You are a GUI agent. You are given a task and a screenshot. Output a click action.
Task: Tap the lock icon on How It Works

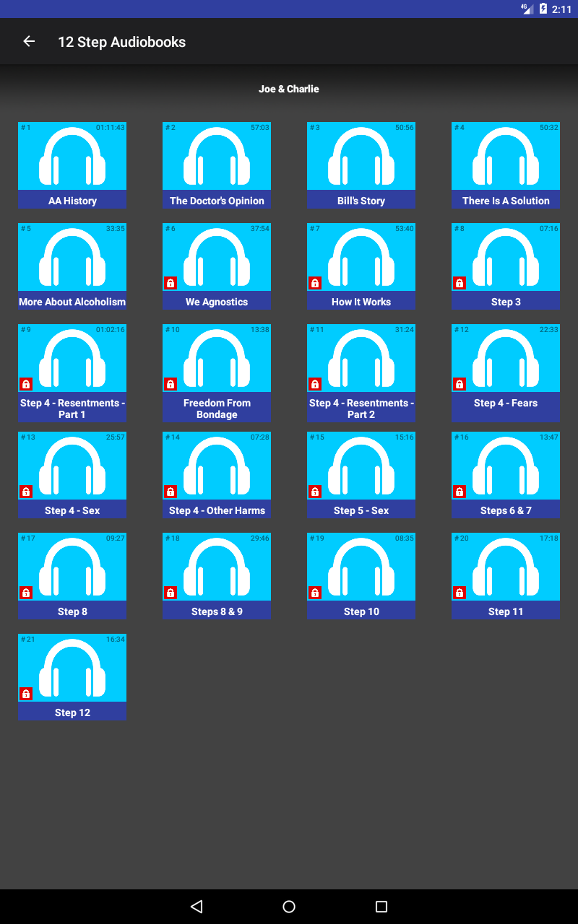pos(315,283)
